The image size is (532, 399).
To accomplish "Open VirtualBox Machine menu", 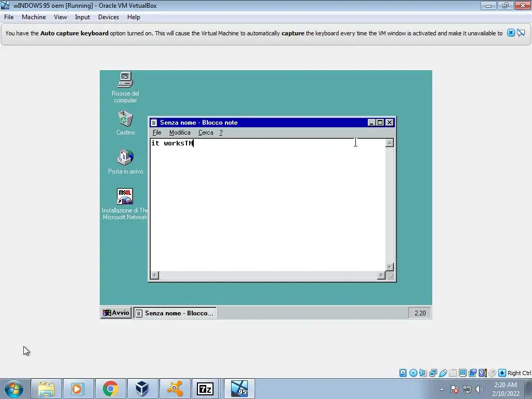I will (34, 17).
